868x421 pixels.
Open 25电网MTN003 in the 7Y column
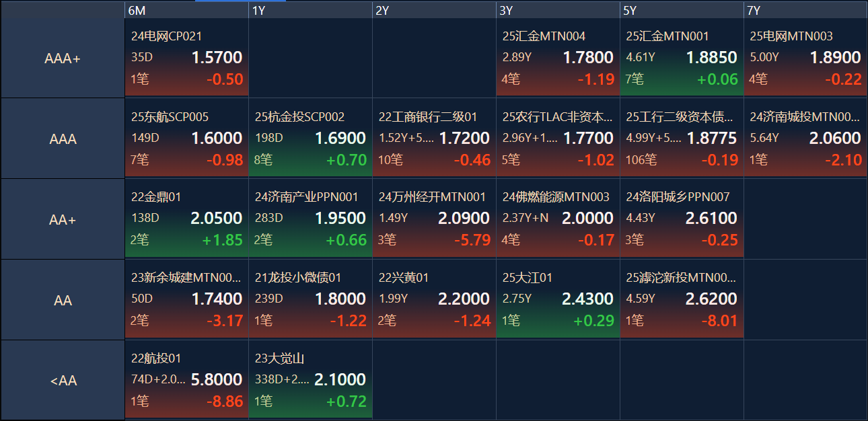(x=806, y=58)
